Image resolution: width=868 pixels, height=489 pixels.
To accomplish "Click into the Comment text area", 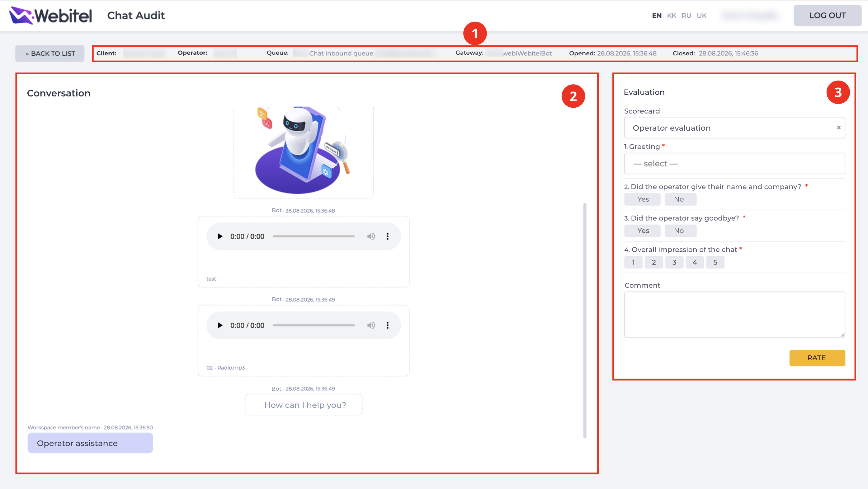I will pos(734,314).
